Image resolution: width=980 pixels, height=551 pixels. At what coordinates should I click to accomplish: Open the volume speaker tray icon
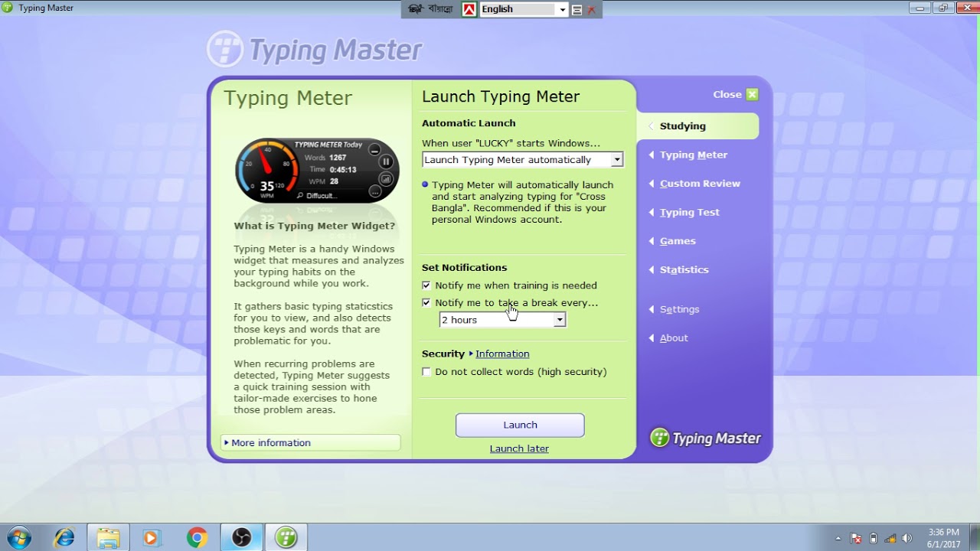click(x=908, y=539)
